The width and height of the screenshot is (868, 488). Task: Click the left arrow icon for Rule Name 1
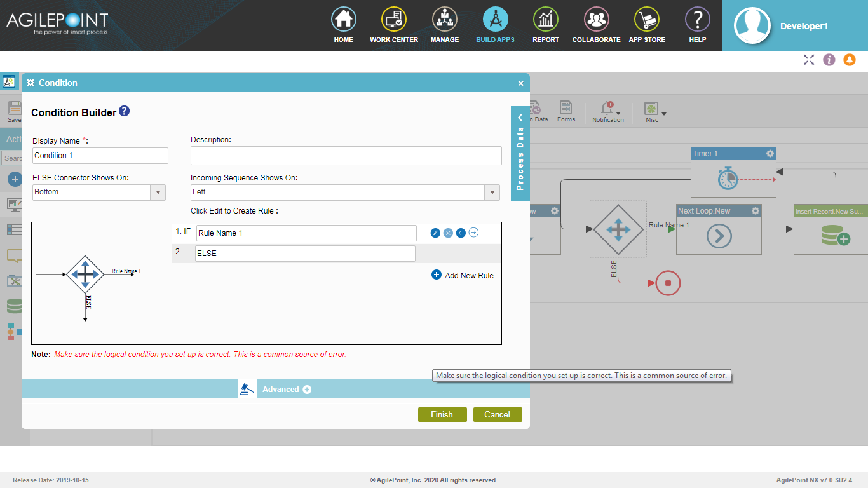(x=461, y=233)
